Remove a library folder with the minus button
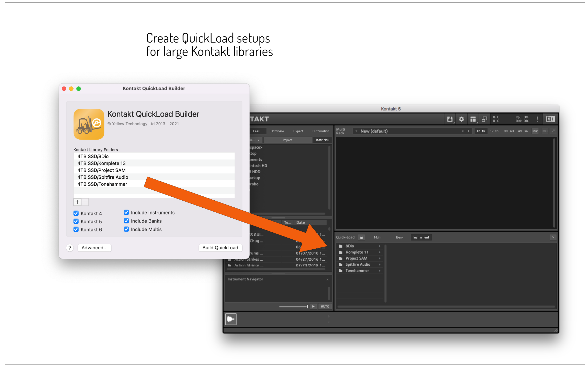 click(85, 202)
